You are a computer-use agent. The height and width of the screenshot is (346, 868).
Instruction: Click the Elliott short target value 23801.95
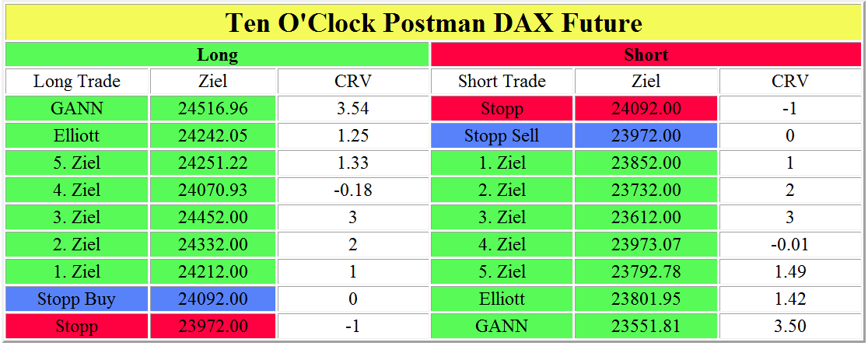tap(646, 299)
